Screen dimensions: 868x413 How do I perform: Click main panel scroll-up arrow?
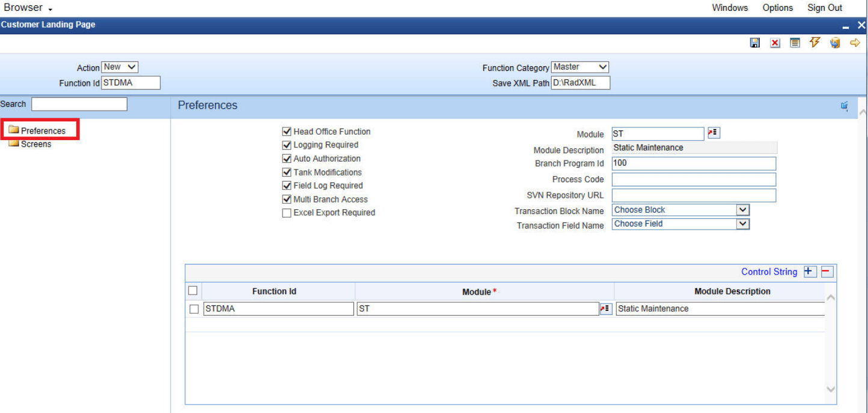(863, 112)
